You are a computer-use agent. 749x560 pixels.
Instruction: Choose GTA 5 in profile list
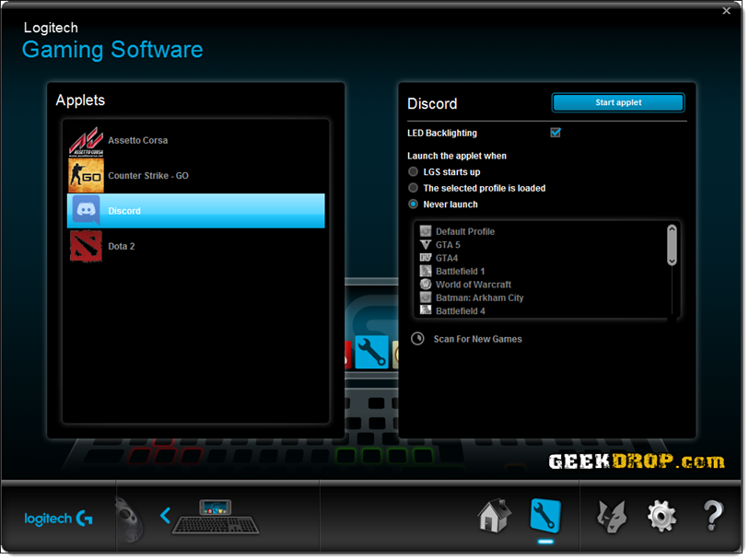click(448, 245)
